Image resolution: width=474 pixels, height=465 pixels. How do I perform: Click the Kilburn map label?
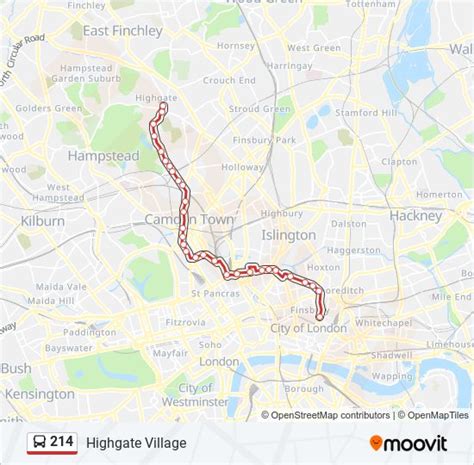click(x=43, y=221)
